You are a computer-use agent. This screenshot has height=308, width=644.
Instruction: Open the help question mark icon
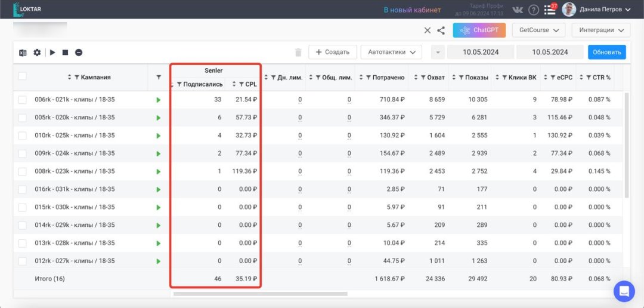[534, 10]
